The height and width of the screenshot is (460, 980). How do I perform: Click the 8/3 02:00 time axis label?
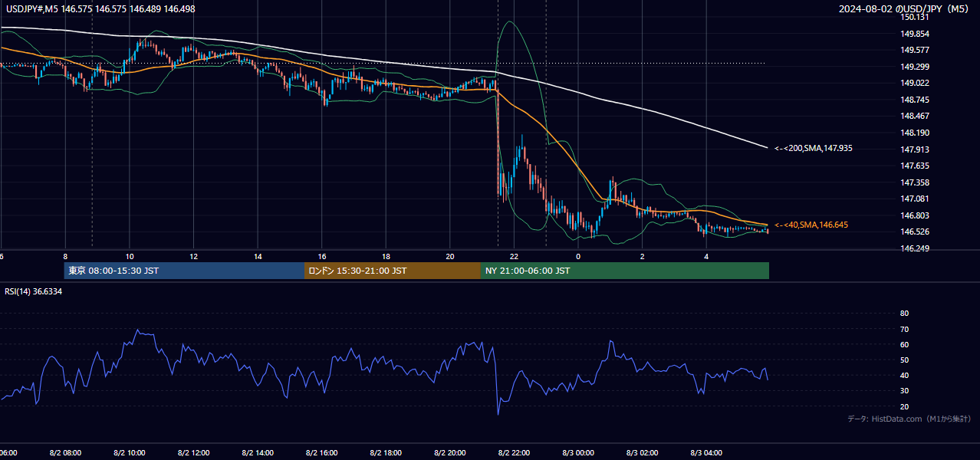tap(643, 453)
